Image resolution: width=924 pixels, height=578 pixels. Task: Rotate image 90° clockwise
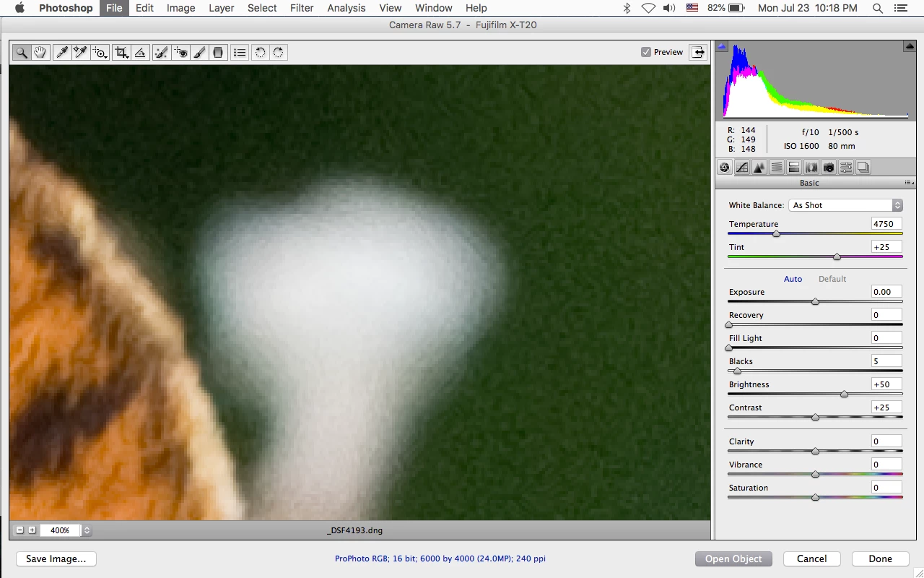pyautogui.click(x=278, y=52)
